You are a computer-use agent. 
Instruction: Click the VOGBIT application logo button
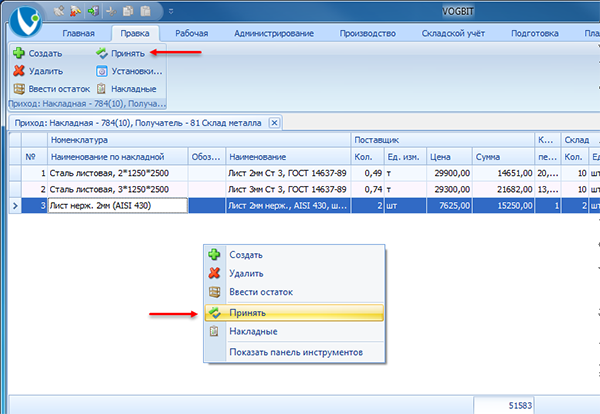[x=22, y=18]
